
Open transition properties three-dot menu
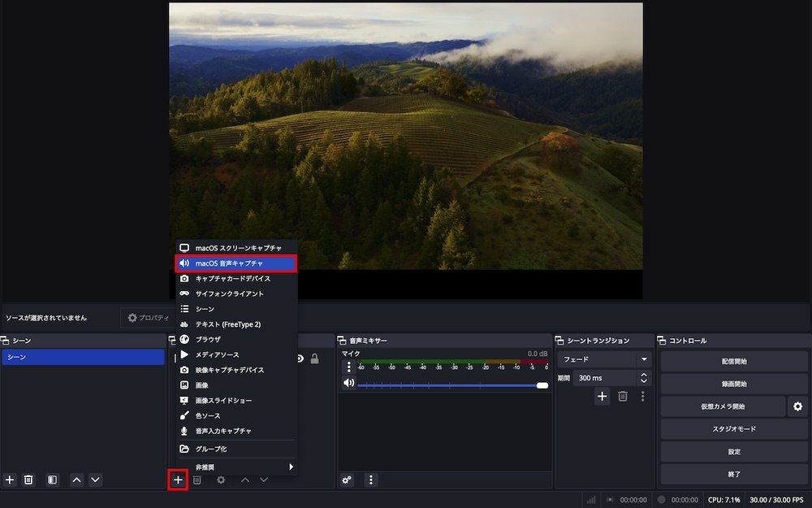(x=642, y=397)
